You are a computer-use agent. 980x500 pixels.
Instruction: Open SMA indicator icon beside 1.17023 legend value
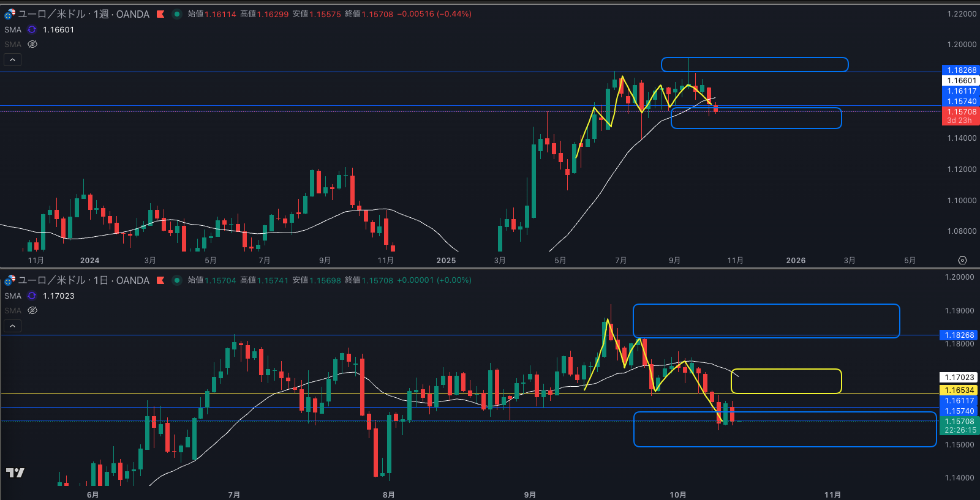pos(32,296)
